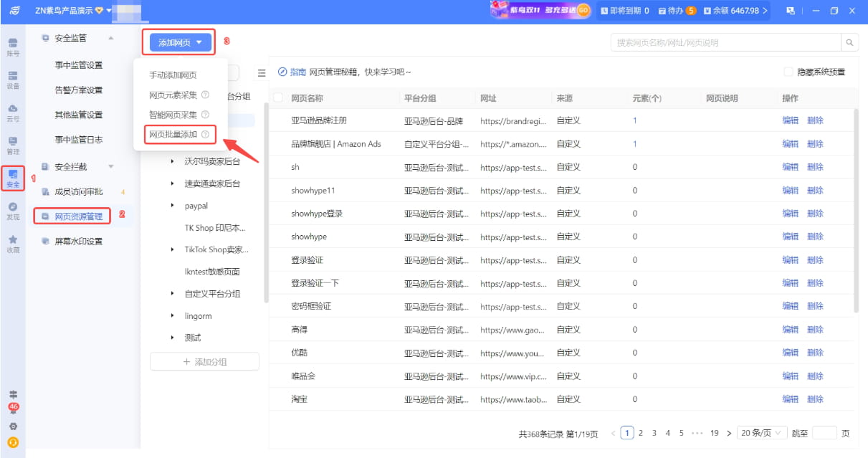Open 事中监管日志 menu item
This screenshot has height=458, width=868.
point(79,140)
